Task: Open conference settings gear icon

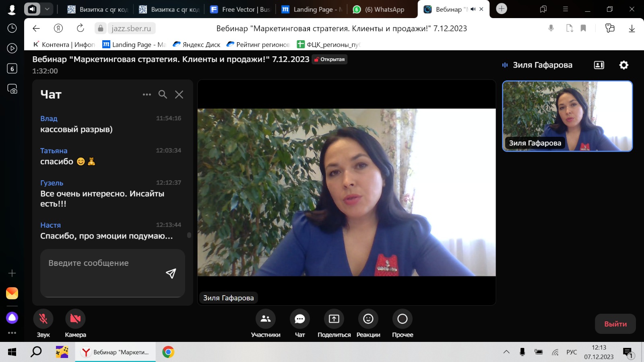Action: point(624,65)
